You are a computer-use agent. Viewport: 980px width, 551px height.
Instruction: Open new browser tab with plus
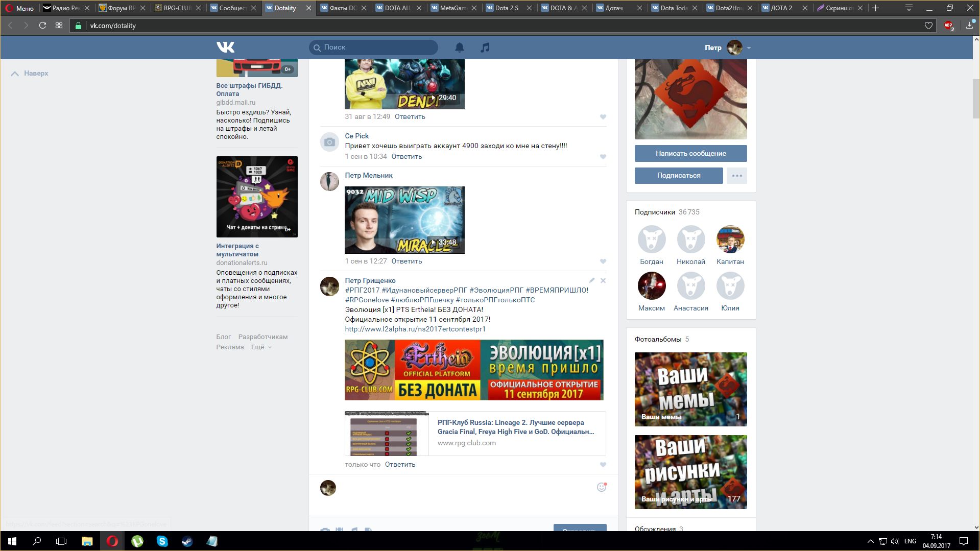click(x=876, y=8)
